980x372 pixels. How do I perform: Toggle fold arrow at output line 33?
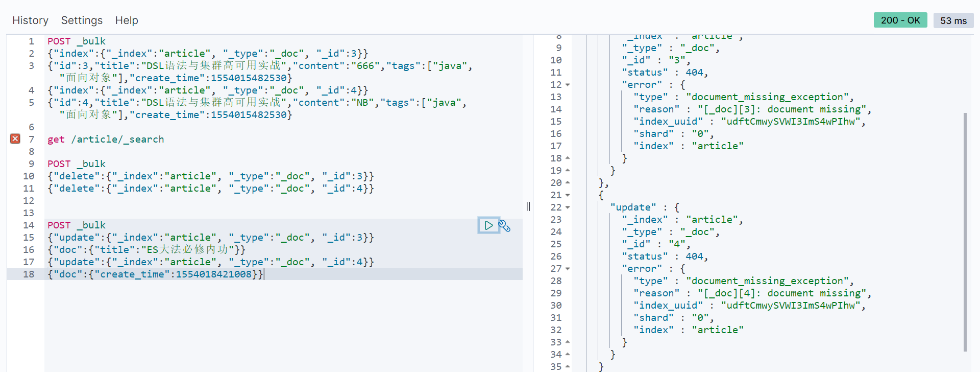568,342
